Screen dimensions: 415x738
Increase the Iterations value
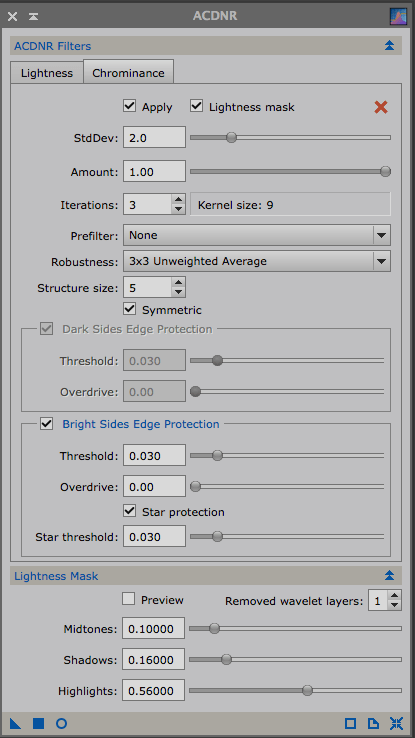(x=178, y=201)
